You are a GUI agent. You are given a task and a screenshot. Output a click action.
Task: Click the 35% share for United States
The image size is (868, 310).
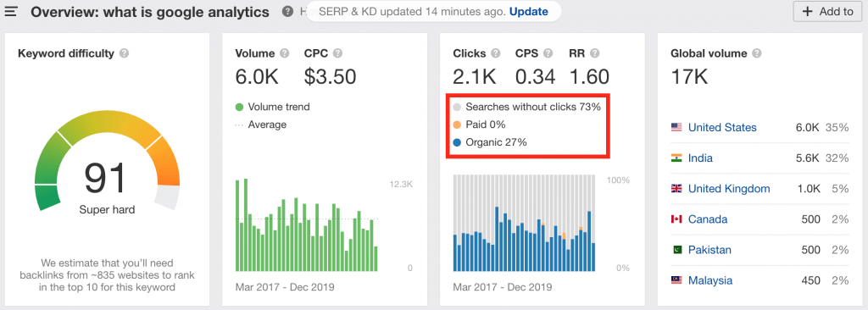coord(837,127)
